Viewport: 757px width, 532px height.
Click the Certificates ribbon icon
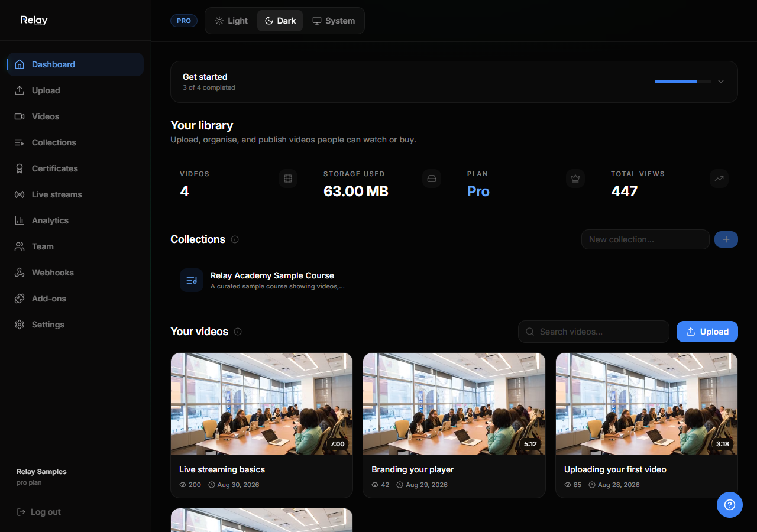[x=20, y=168]
